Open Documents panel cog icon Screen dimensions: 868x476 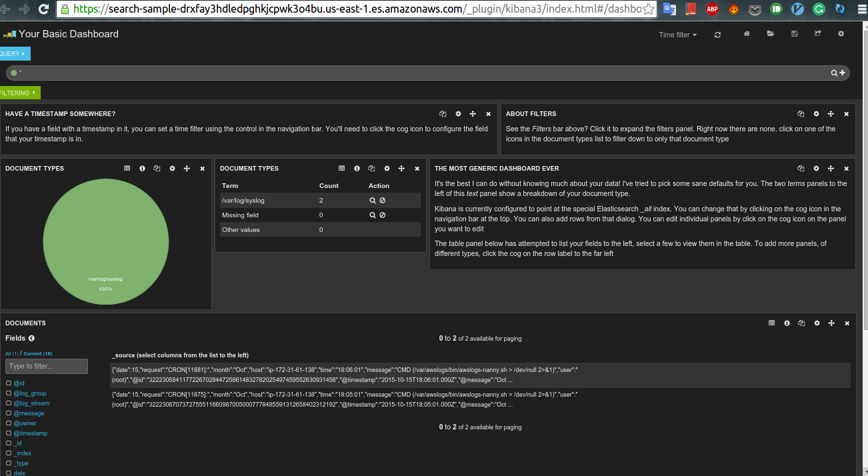[817, 323]
